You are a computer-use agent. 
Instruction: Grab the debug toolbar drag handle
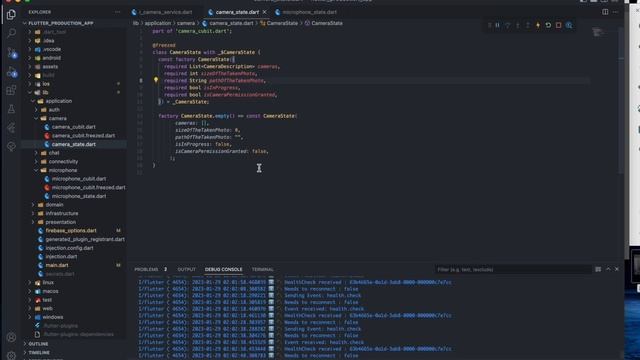(489, 25)
